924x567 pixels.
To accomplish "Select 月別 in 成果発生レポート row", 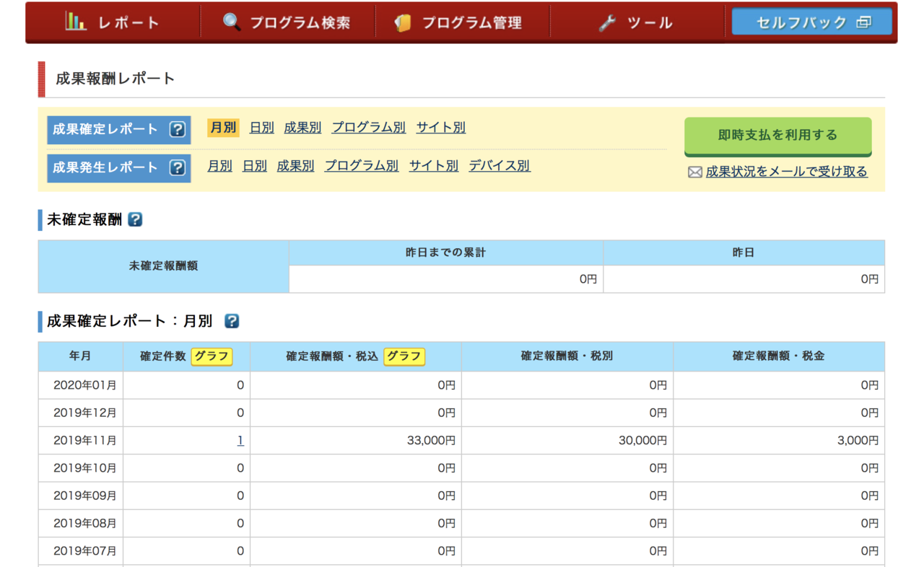I will pyautogui.click(x=220, y=166).
